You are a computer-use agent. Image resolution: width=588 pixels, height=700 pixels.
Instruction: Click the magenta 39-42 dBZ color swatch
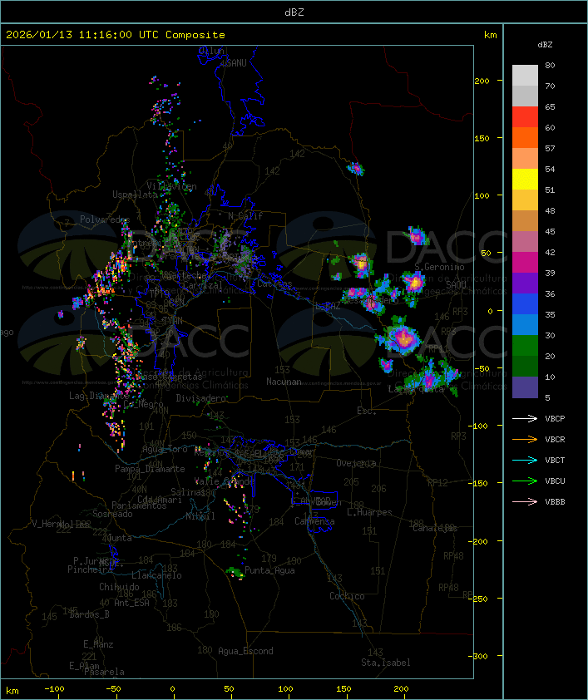coord(525,263)
